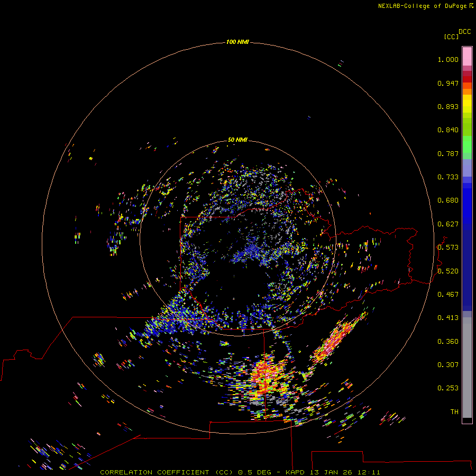
Task: Select the 0.947 scale value
Action: pos(448,83)
